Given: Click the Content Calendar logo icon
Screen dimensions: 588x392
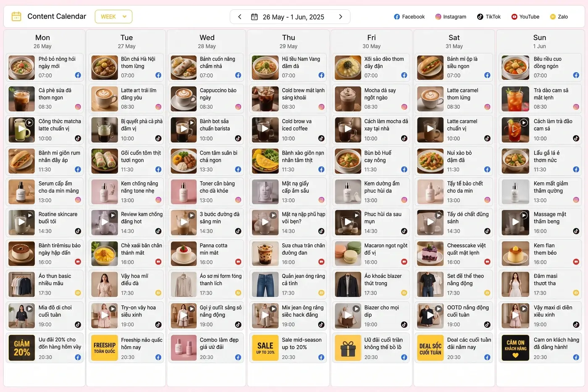Looking at the screenshot, I should [x=16, y=16].
